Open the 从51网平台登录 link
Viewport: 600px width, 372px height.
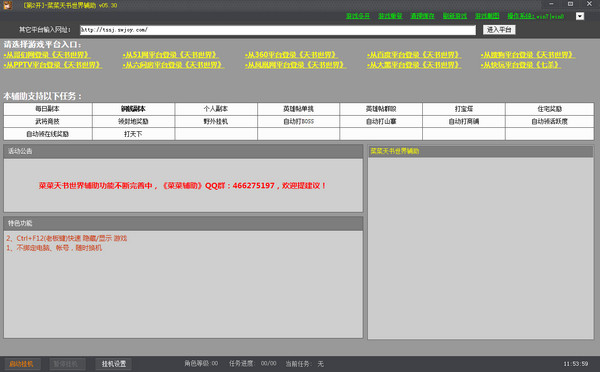point(171,55)
